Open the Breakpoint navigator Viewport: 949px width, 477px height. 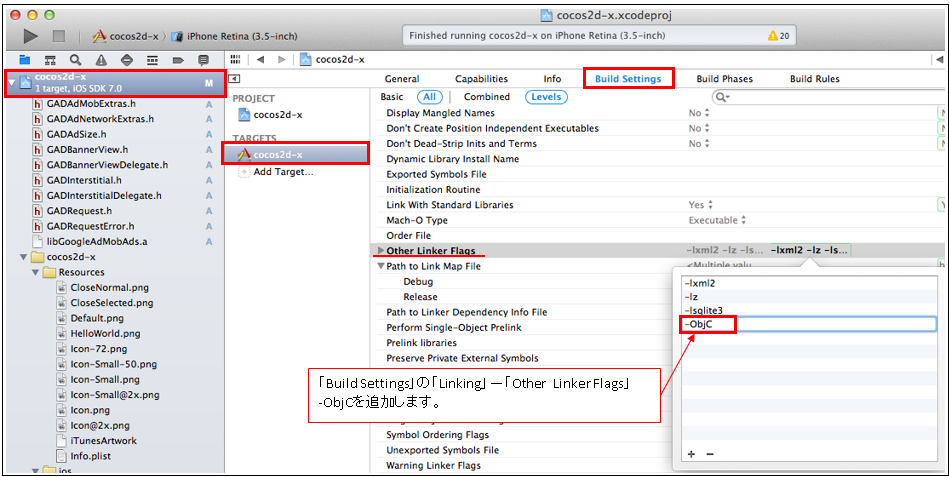click(178, 60)
